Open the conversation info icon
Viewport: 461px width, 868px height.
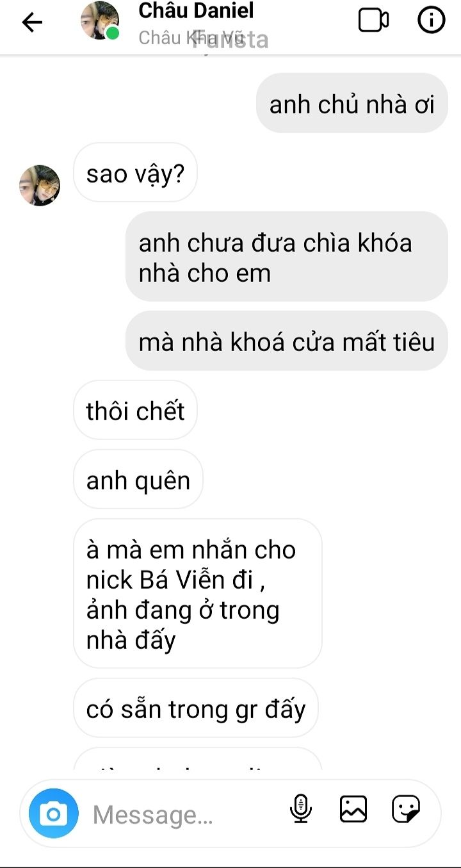point(431,20)
